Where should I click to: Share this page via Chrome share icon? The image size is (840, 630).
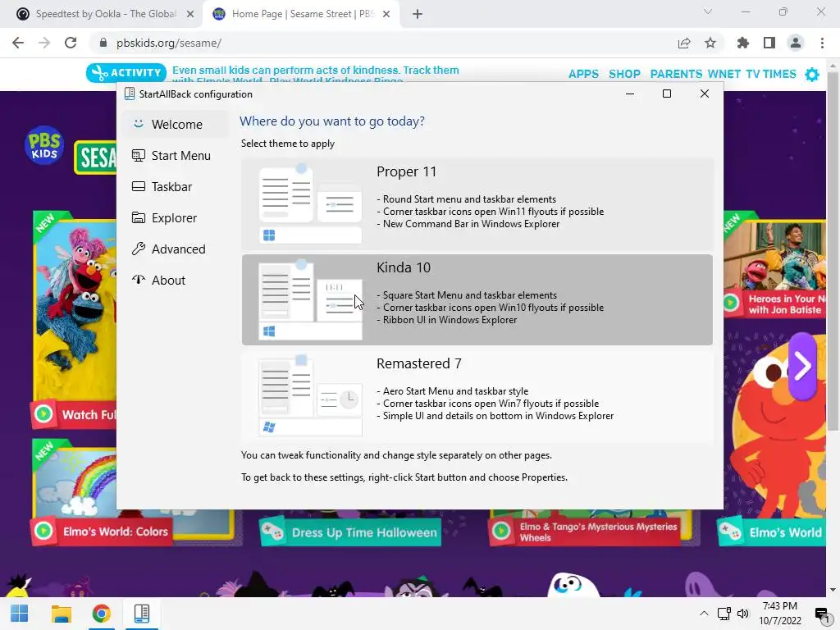point(684,43)
